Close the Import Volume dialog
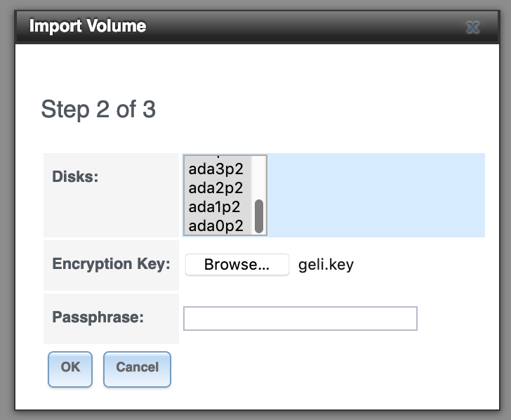The width and height of the screenshot is (511, 420). click(x=473, y=27)
